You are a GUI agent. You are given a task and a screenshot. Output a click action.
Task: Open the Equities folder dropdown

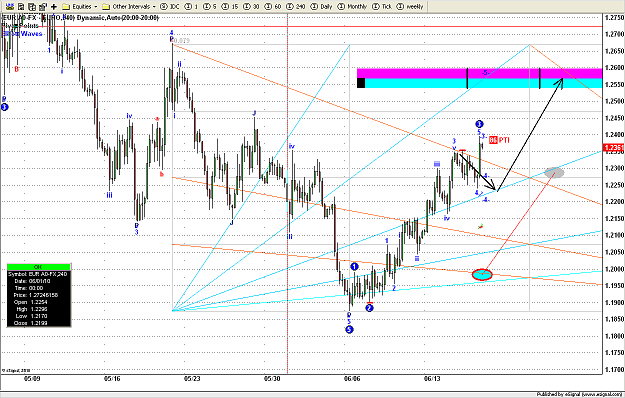80,6
